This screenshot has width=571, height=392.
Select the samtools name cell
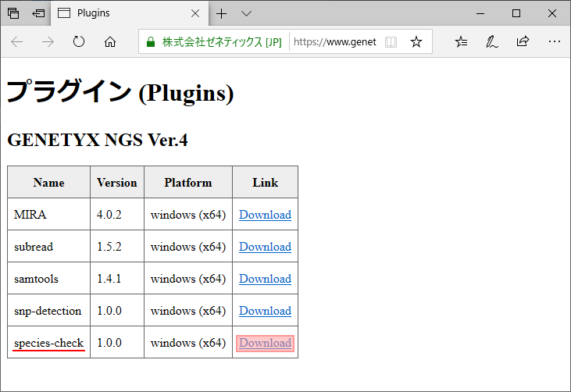tap(48, 279)
